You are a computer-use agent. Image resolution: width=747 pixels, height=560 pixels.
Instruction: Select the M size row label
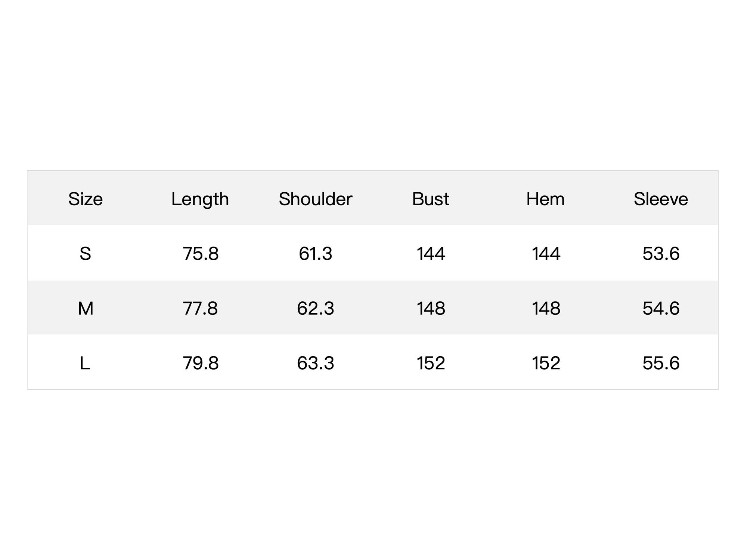click(x=85, y=308)
